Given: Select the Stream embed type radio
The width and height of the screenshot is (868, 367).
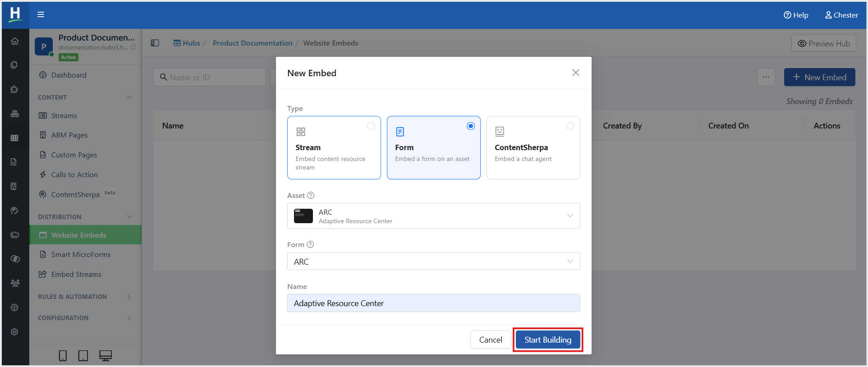Looking at the screenshot, I should [371, 126].
